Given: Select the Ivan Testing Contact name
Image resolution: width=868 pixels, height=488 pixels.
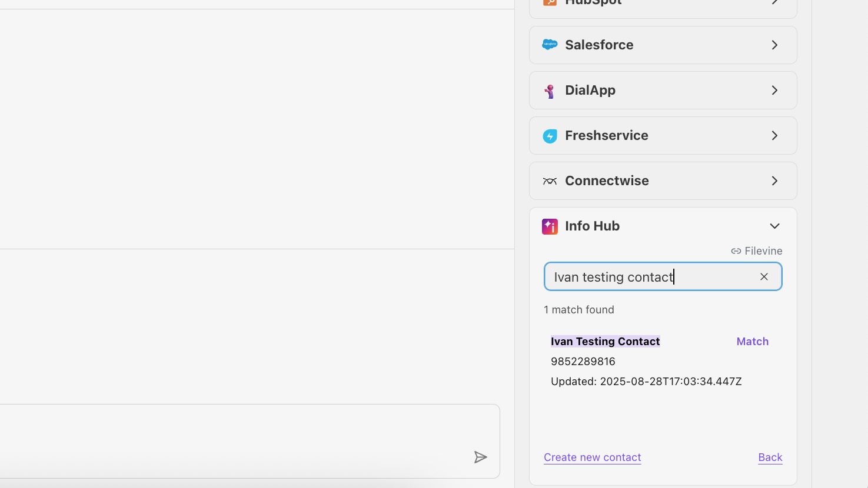Looking at the screenshot, I should (x=605, y=342).
